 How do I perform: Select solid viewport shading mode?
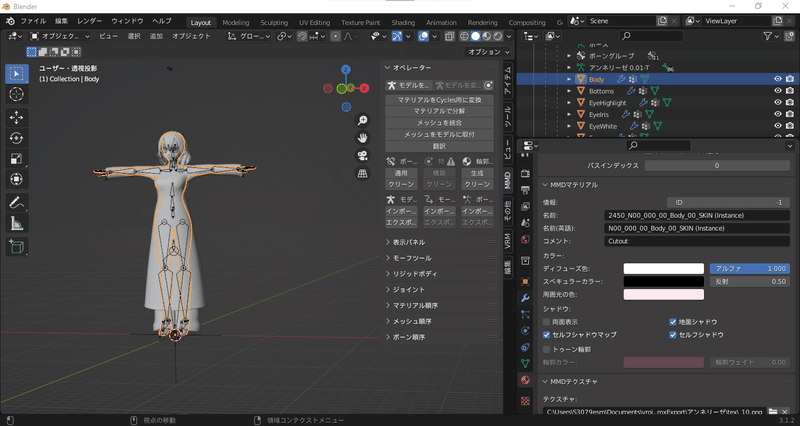point(476,36)
